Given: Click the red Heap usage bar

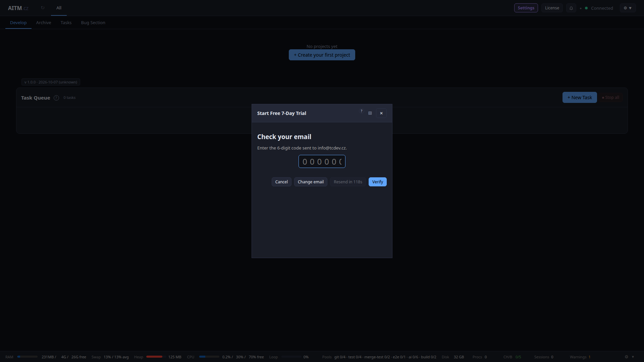Looking at the screenshot, I should coord(156,357).
